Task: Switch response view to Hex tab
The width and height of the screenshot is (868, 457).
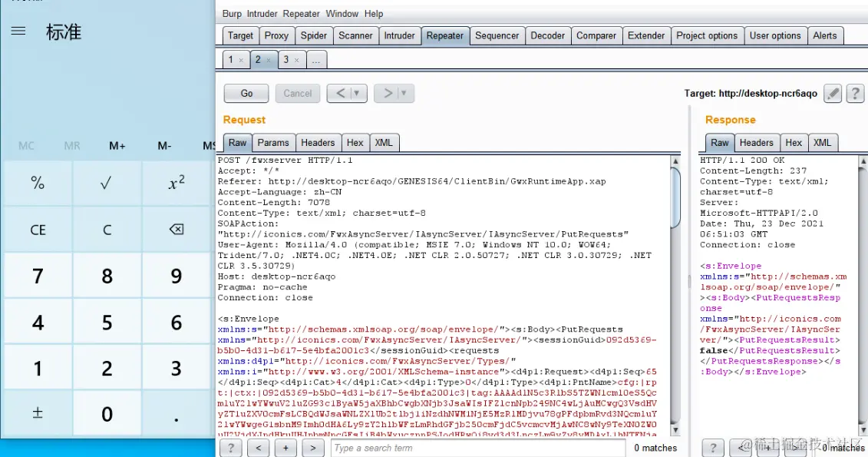Action: [794, 143]
